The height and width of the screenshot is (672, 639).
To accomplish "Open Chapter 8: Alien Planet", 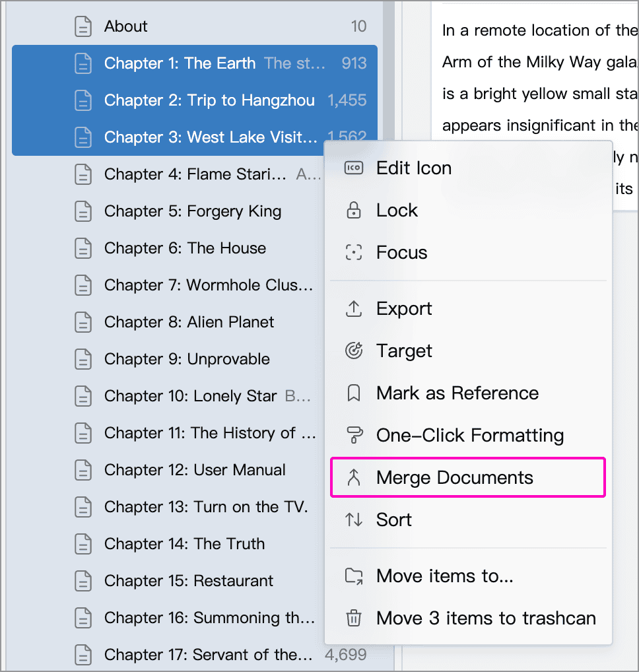I will [168, 322].
